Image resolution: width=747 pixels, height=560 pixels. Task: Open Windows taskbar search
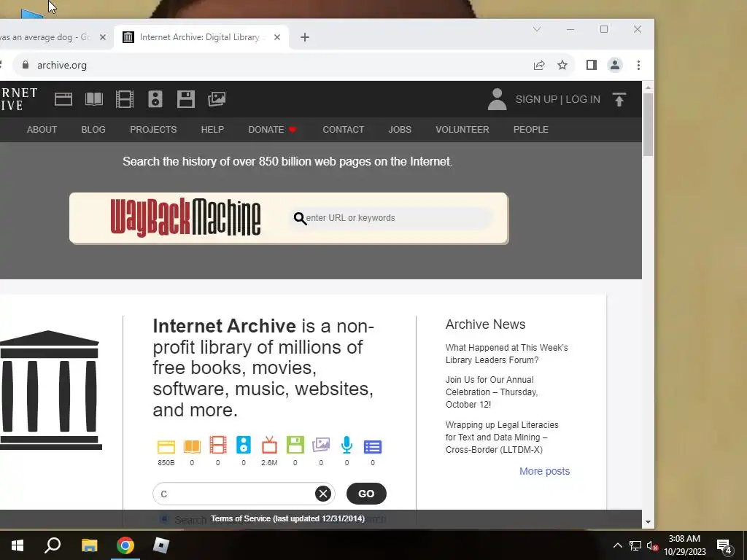point(53,545)
